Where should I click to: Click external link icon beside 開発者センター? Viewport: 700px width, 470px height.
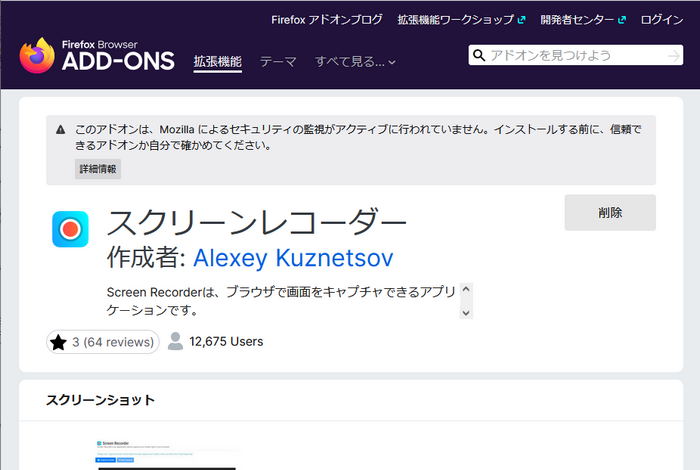622,20
